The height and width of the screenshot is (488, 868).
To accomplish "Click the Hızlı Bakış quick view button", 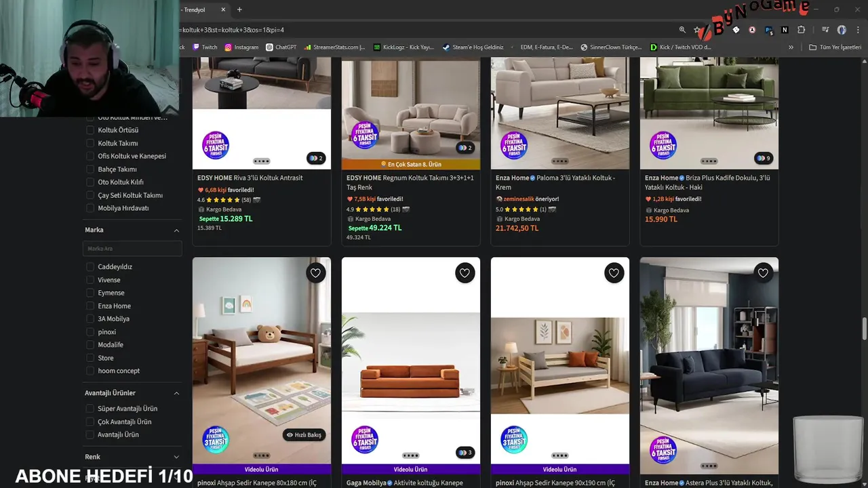I will click(x=304, y=435).
